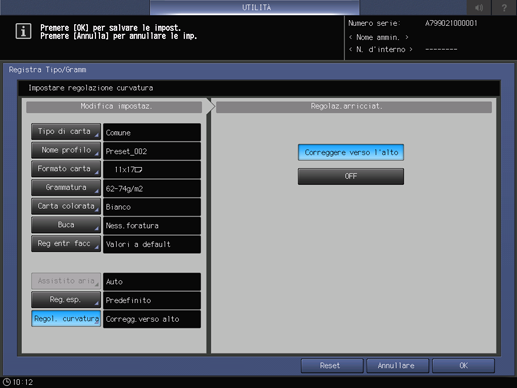Screen dimensions: 517x388
Task: Click the Comune paper type value
Action: pos(152,132)
